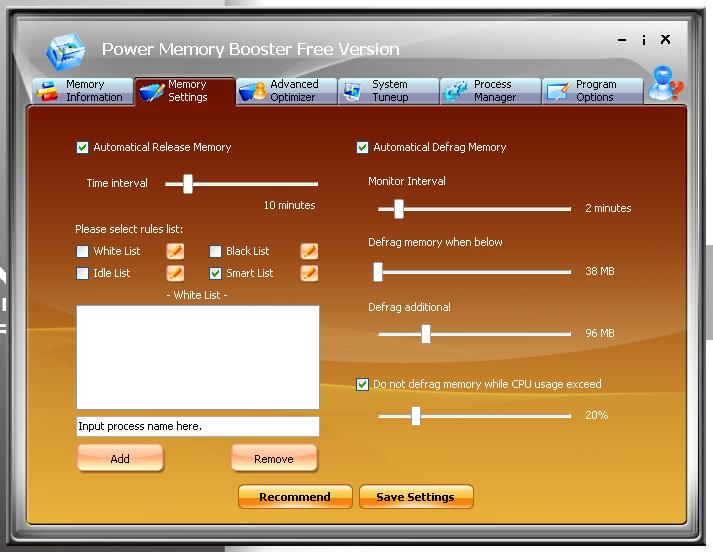Select the Memory Settings tab

(x=185, y=91)
